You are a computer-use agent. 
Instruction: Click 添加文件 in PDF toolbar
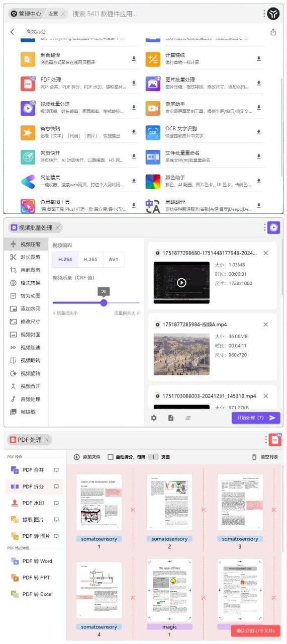(x=87, y=457)
